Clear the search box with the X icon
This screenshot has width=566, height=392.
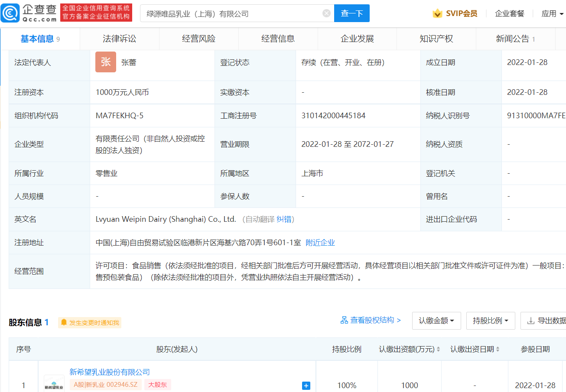[327, 13]
